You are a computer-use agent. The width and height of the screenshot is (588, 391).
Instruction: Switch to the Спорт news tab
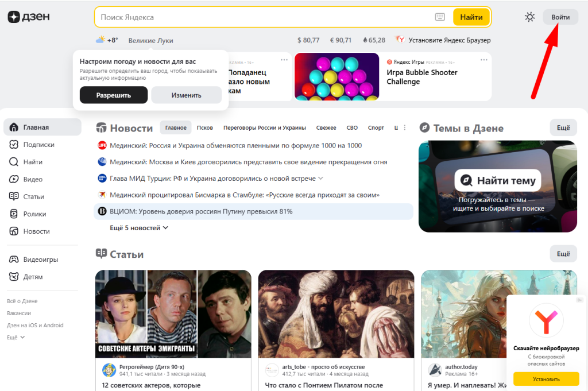pos(376,127)
